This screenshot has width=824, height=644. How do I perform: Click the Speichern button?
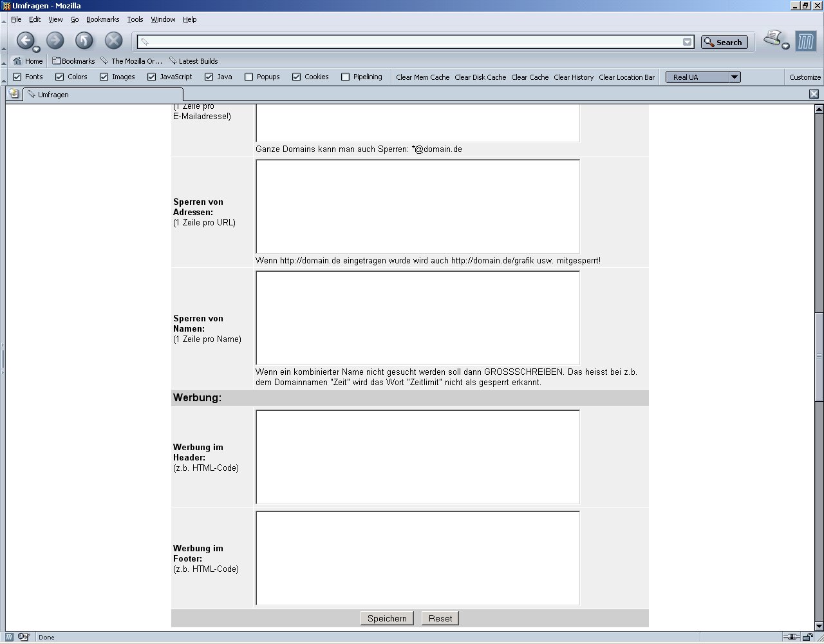[387, 618]
